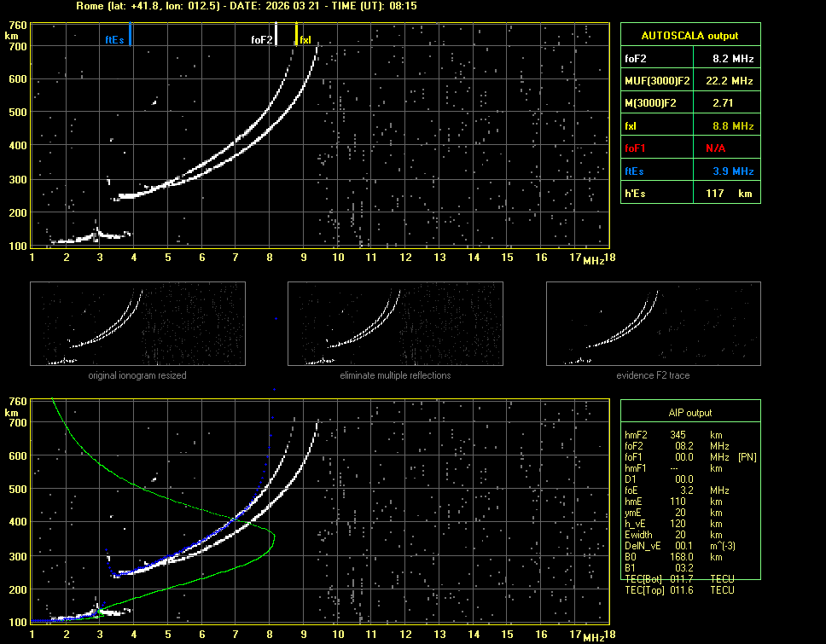Click the AIP output header
826x644 pixels.
[x=689, y=413]
